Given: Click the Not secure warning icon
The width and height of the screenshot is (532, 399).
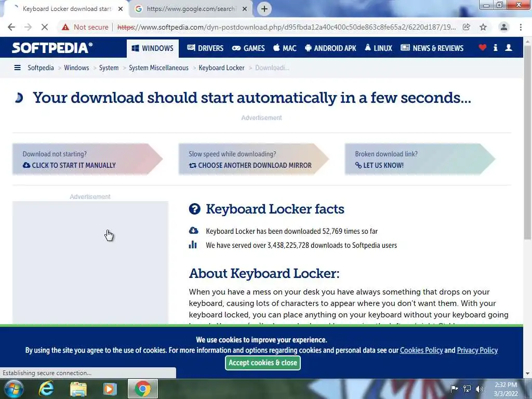Looking at the screenshot, I should coord(65,27).
